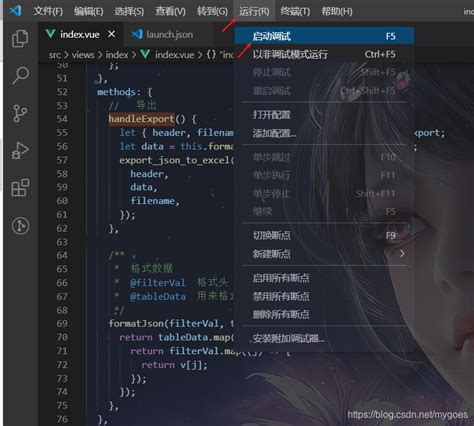Image resolution: width=474 pixels, height=426 pixels.
Task: Close the index.vue editor tab
Action: click(x=112, y=34)
